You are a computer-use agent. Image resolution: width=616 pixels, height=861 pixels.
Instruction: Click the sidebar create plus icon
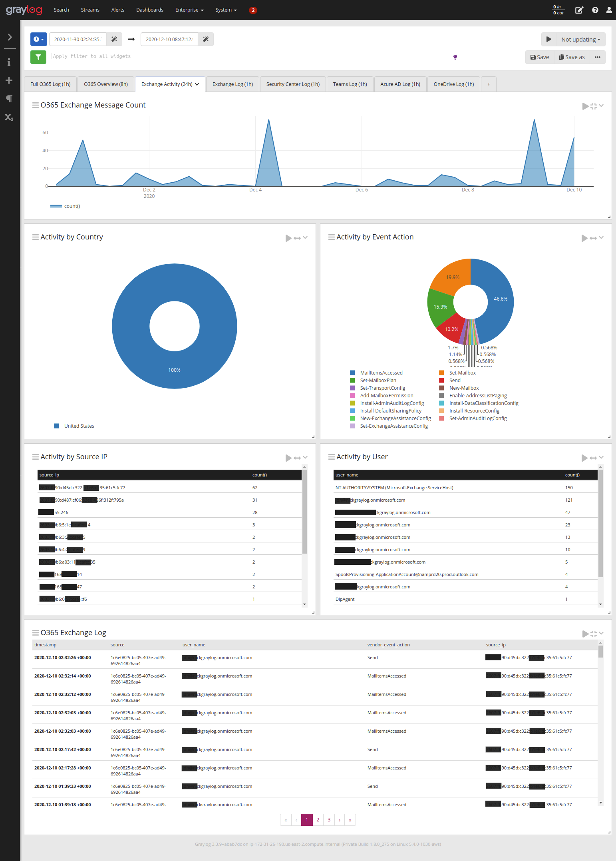click(9, 80)
